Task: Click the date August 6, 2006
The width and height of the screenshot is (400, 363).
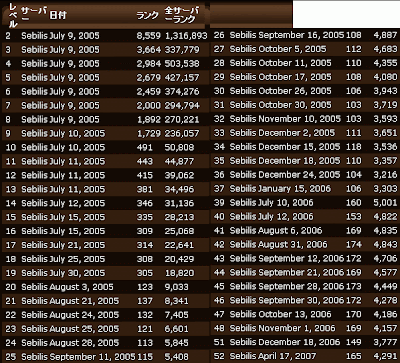Action: click(x=290, y=231)
